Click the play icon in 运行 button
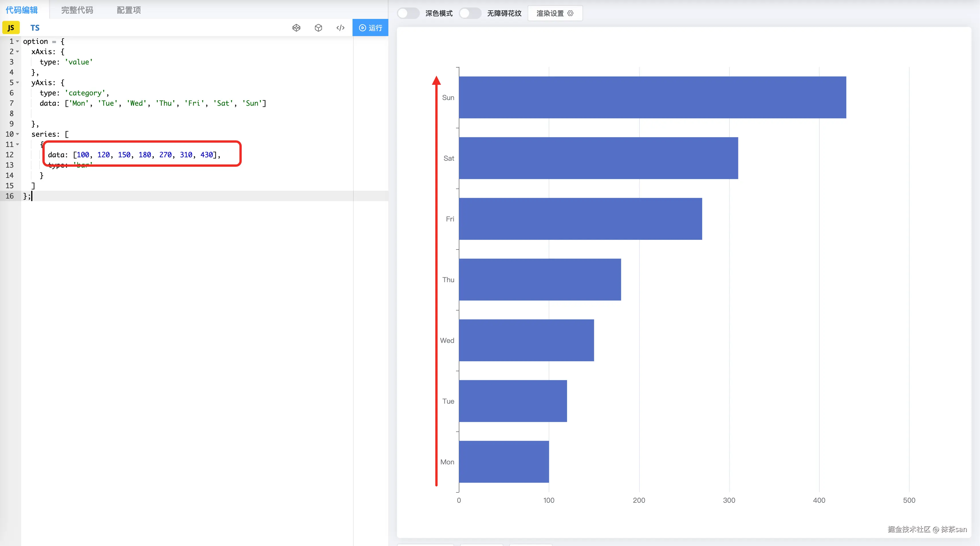Viewport: 980px width, 546px height. [363, 28]
